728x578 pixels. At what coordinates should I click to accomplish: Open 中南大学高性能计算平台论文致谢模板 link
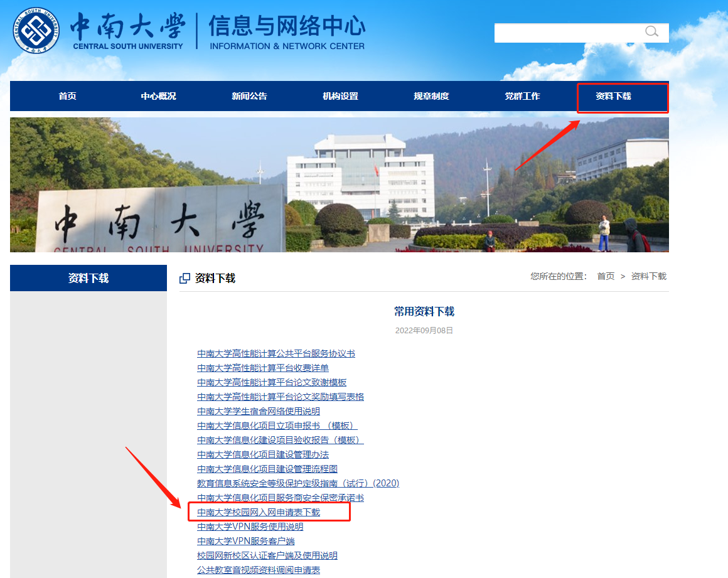pyautogui.click(x=272, y=383)
